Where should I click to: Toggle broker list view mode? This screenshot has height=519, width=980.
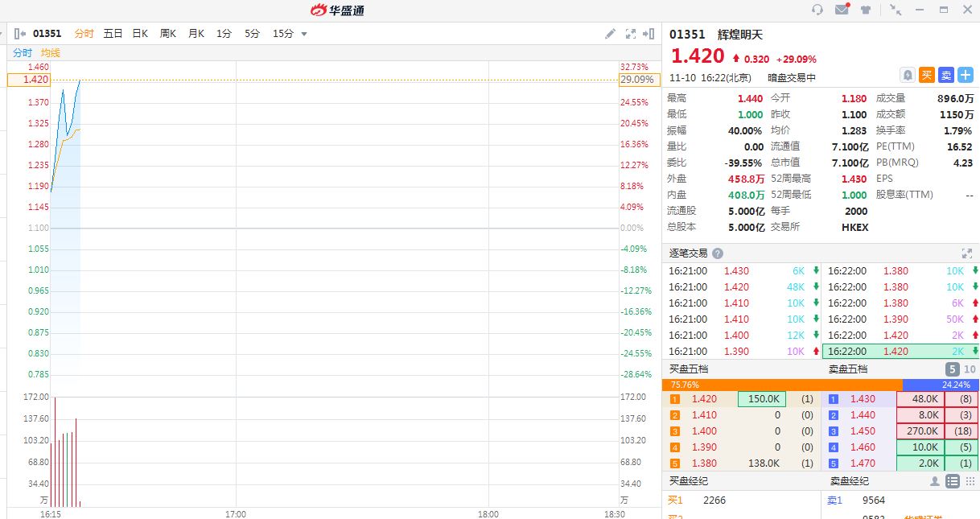(x=953, y=481)
